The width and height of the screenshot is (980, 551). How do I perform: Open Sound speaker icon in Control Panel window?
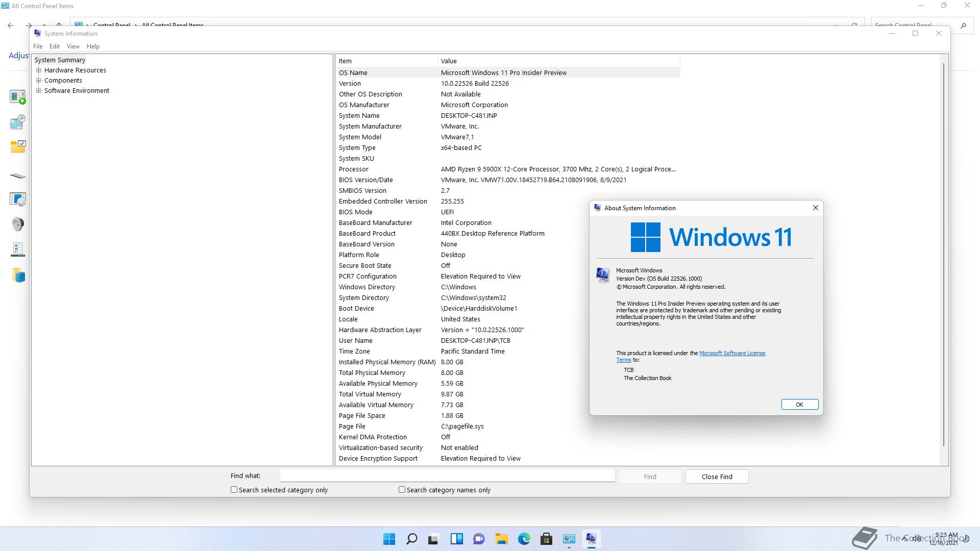coord(17,224)
